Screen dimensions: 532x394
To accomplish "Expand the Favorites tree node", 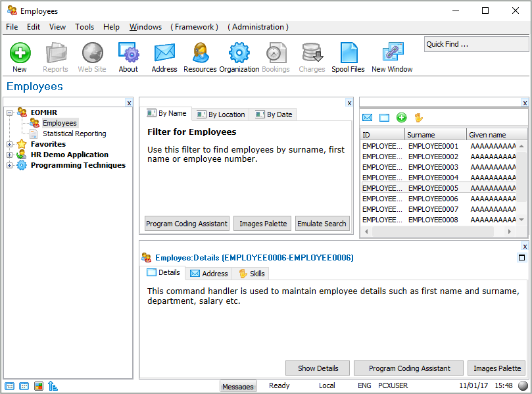I will 10,144.
